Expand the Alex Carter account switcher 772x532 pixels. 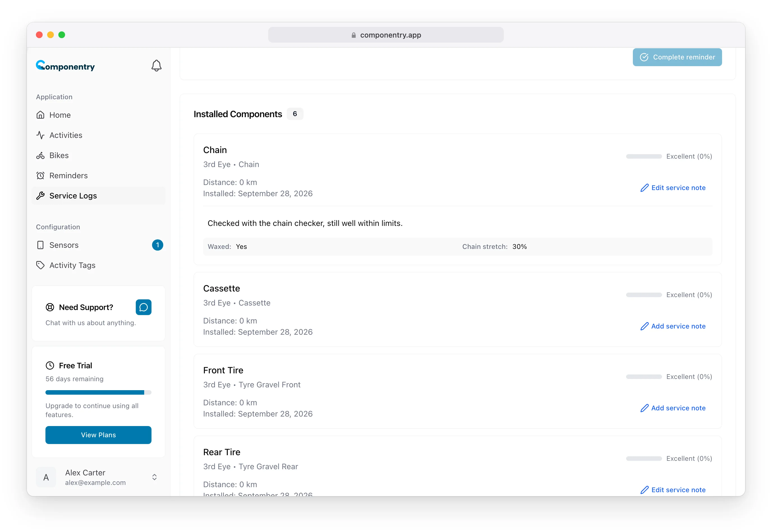155,477
